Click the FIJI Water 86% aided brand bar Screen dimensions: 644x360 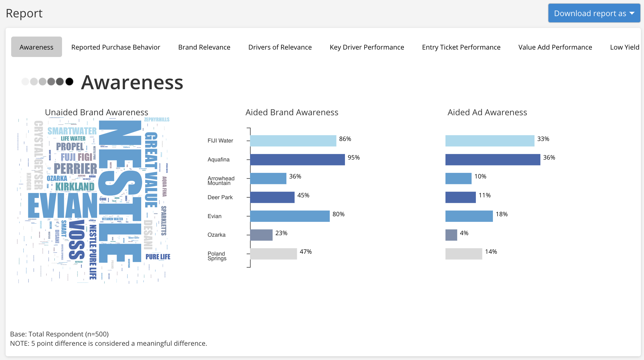click(x=293, y=141)
